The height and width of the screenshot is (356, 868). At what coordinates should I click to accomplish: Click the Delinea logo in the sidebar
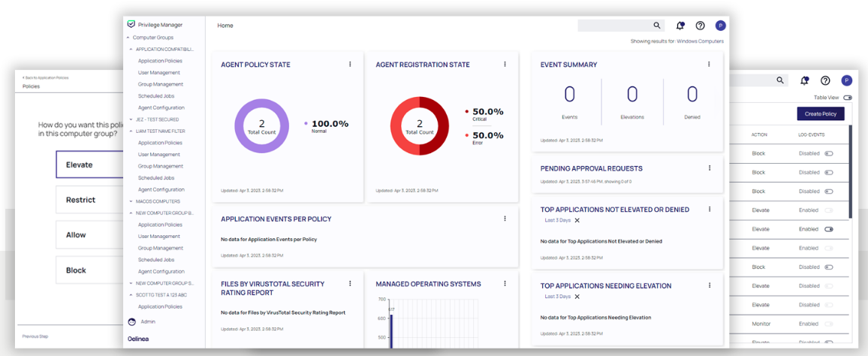click(138, 338)
